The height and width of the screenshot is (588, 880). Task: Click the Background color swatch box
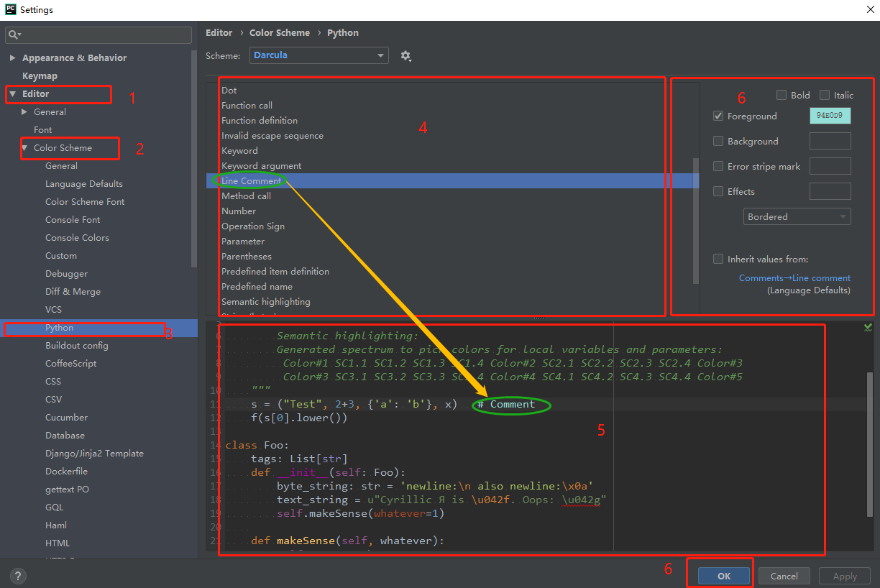click(830, 141)
